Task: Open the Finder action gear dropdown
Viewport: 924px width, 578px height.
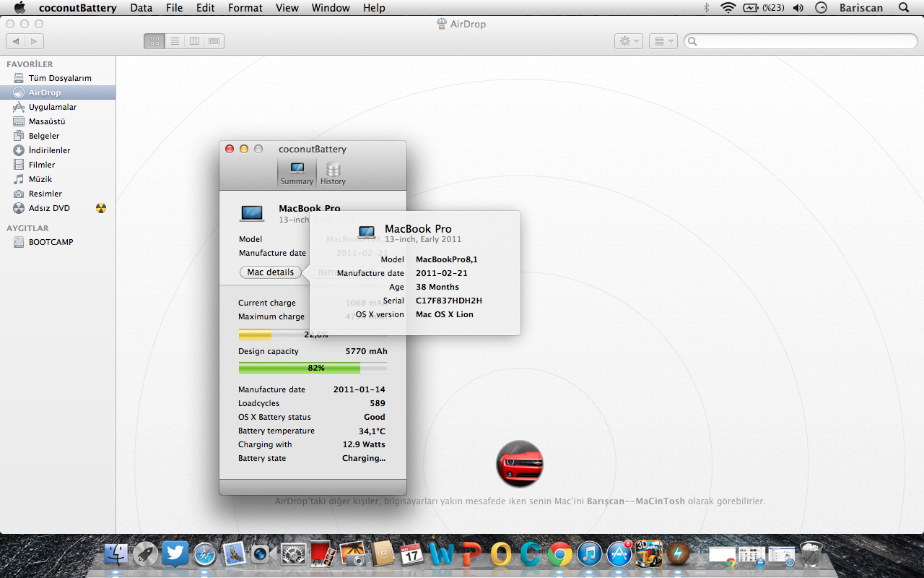Action: 628,41
